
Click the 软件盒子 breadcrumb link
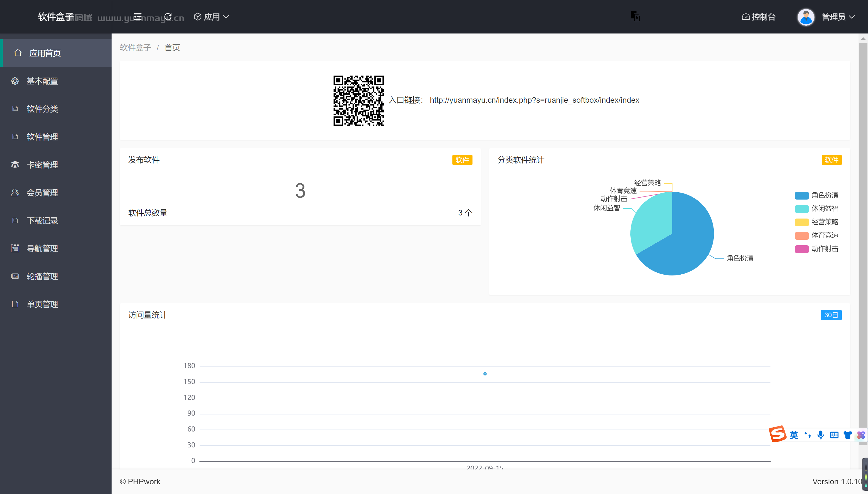[135, 47]
